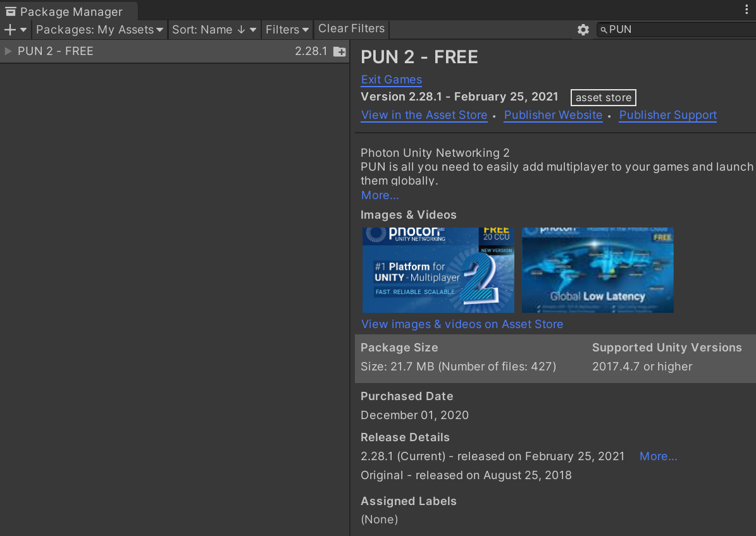The width and height of the screenshot is (756, 536).
Task: Open the Packages: My Assets dropdown
Action: click(x=99, y=30)
